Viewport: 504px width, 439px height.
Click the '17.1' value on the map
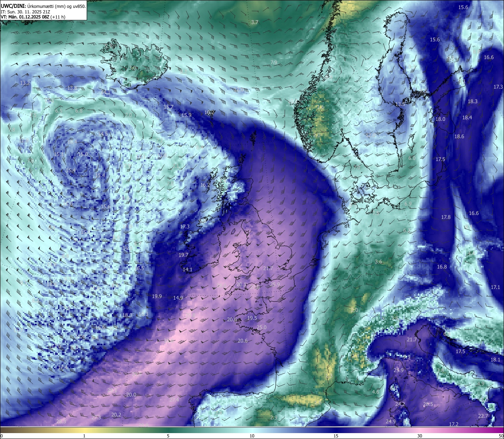tap(495, 287)
